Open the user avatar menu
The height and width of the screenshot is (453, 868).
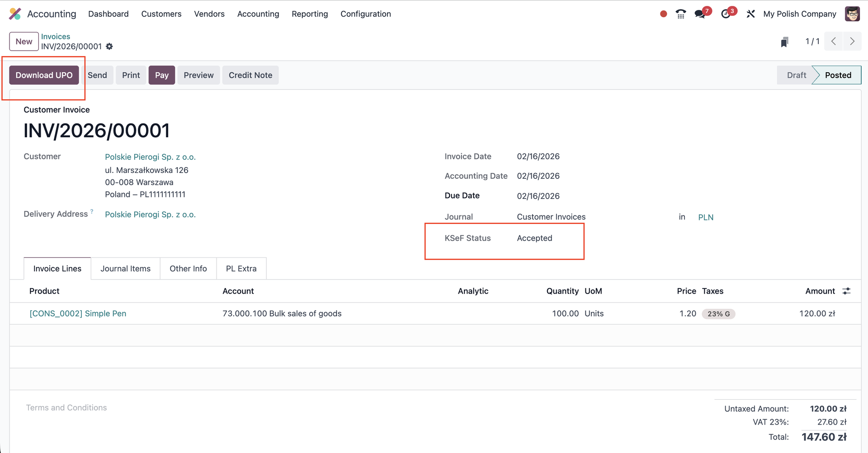pyautogui.click(x=852, y=14)
